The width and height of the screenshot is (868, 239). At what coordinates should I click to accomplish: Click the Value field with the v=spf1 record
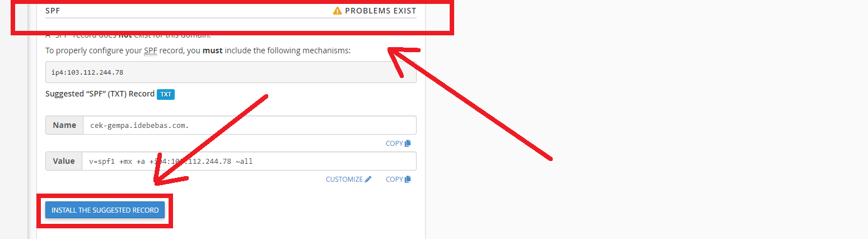pyautogui.click(x=249, y=161)
